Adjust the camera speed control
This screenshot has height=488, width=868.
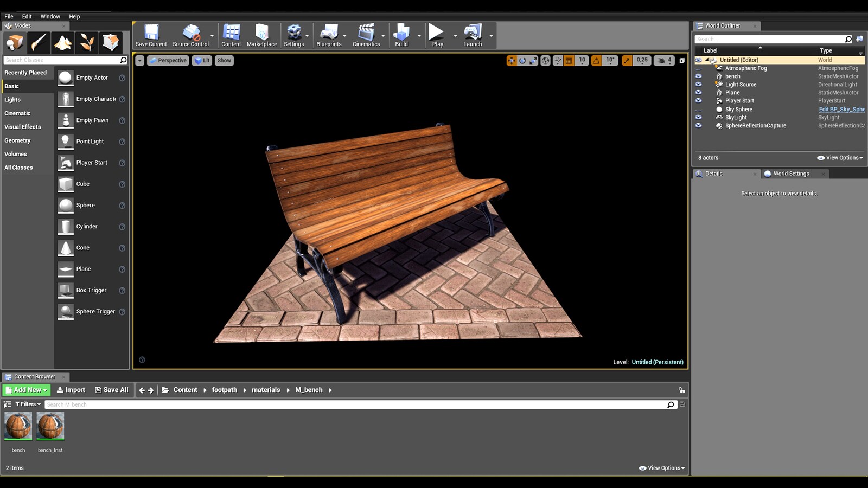[664, 60]
